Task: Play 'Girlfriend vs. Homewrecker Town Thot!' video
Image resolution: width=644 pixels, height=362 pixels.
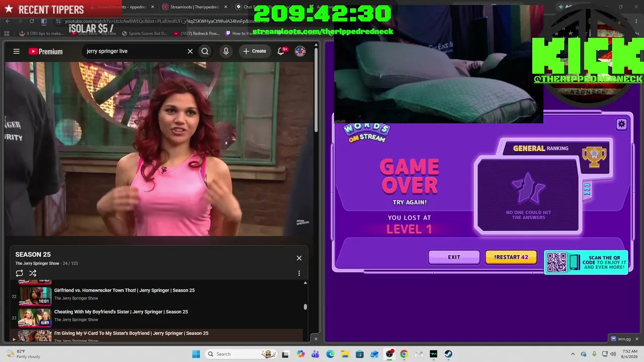Action: [124, 290]
